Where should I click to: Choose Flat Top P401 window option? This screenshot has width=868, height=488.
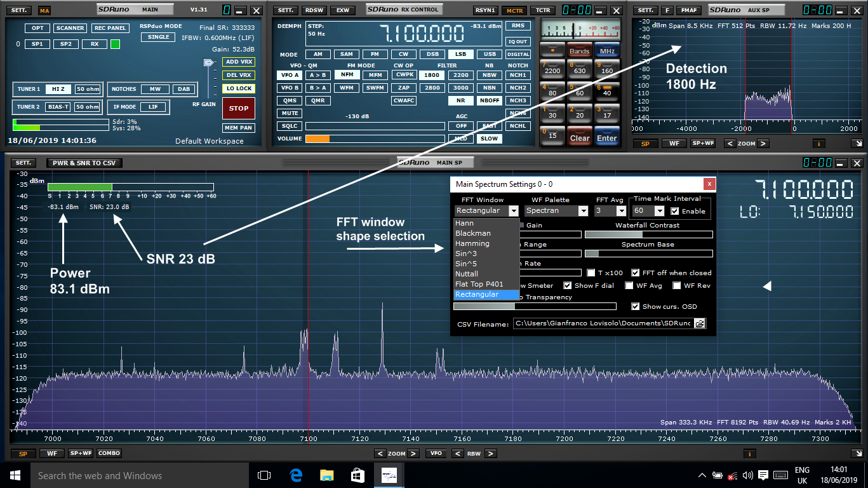[x=486, y=284]
